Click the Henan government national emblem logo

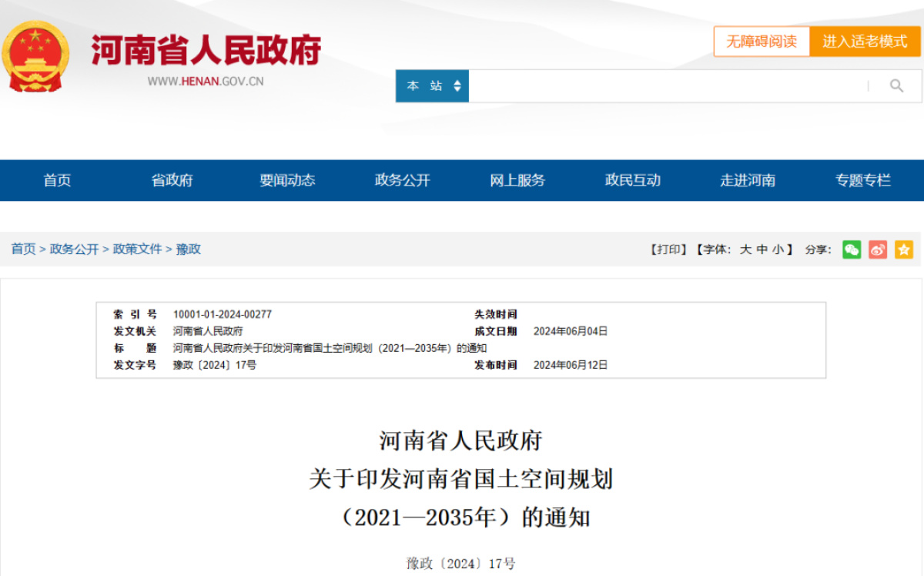35,56
